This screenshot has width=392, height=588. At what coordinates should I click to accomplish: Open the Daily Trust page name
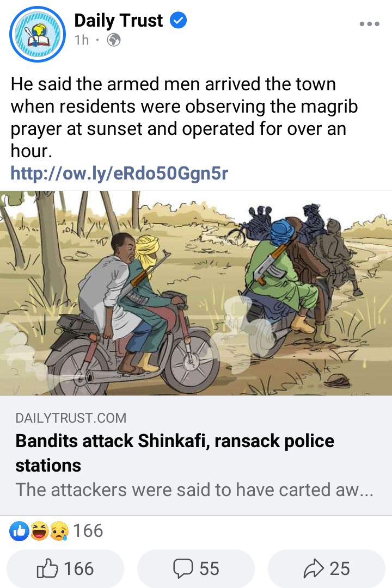click(x=119, y=21)
